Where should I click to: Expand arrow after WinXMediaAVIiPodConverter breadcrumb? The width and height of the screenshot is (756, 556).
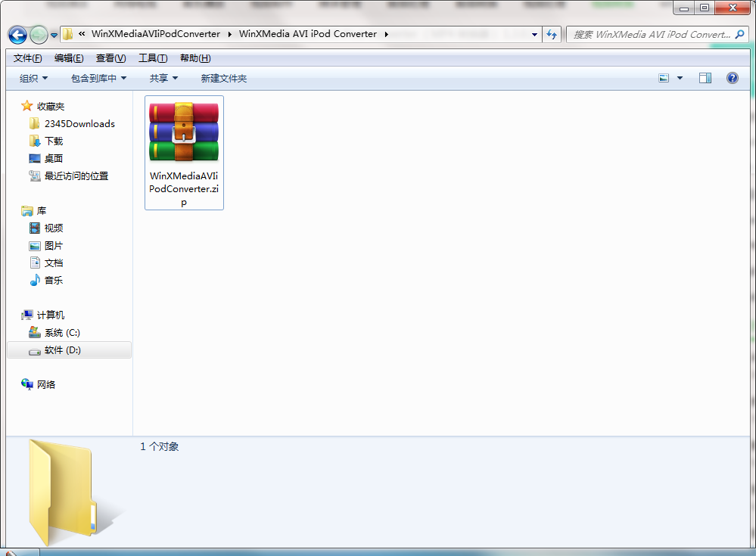click(x=229, y=34)
